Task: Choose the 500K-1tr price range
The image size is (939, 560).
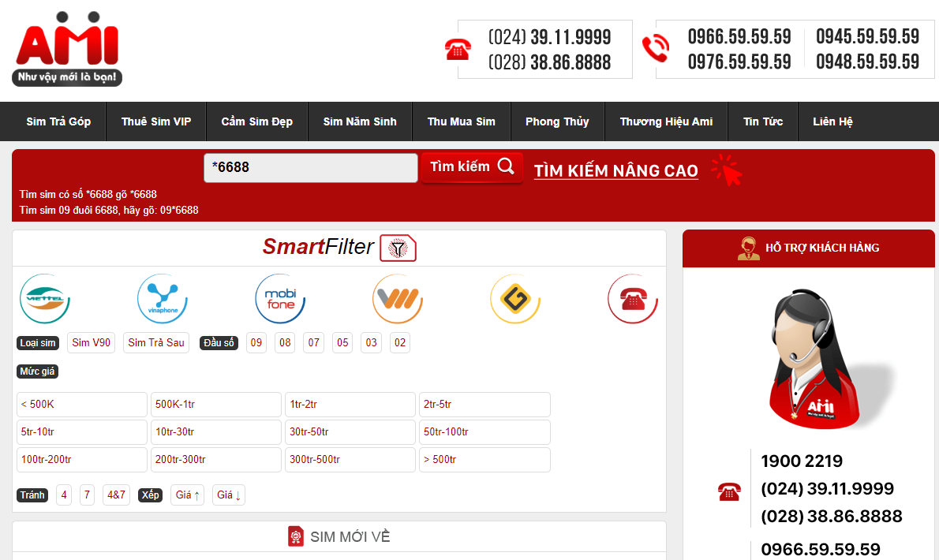Action: point(215,405)
